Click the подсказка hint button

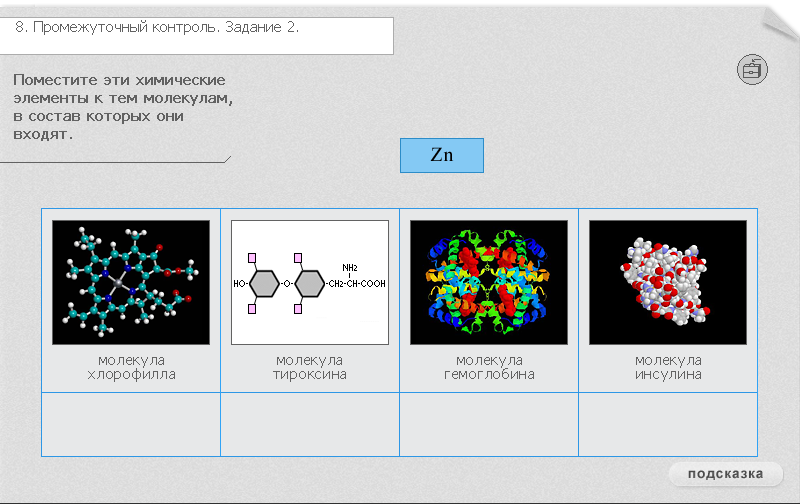pyautogui.click(x=726, y=474)
